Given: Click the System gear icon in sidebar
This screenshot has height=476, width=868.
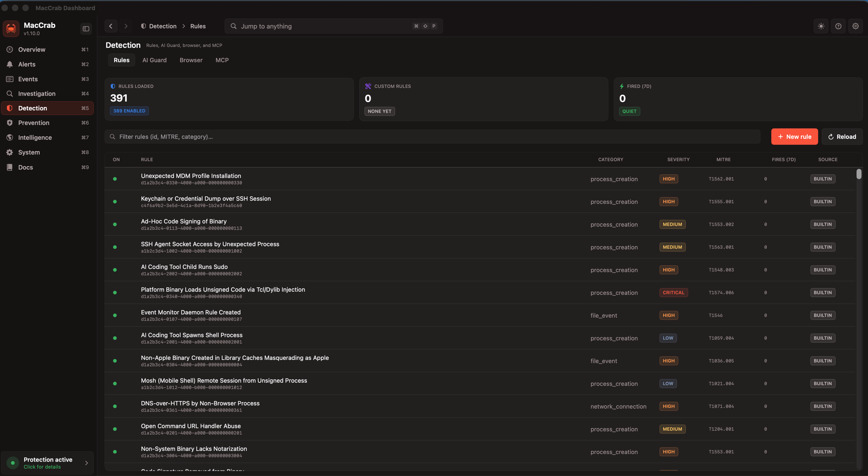Looking at the screenshot, I should (10, 152).
